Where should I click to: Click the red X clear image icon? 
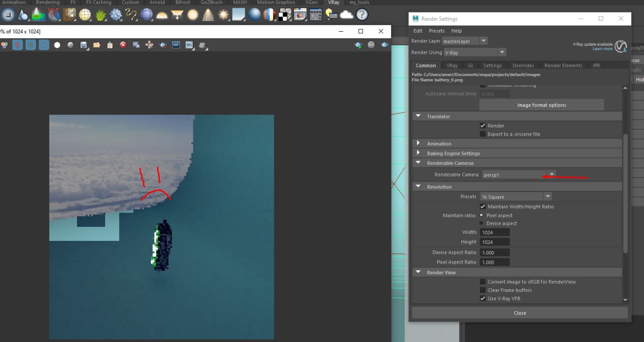click(x=123, y=45)
